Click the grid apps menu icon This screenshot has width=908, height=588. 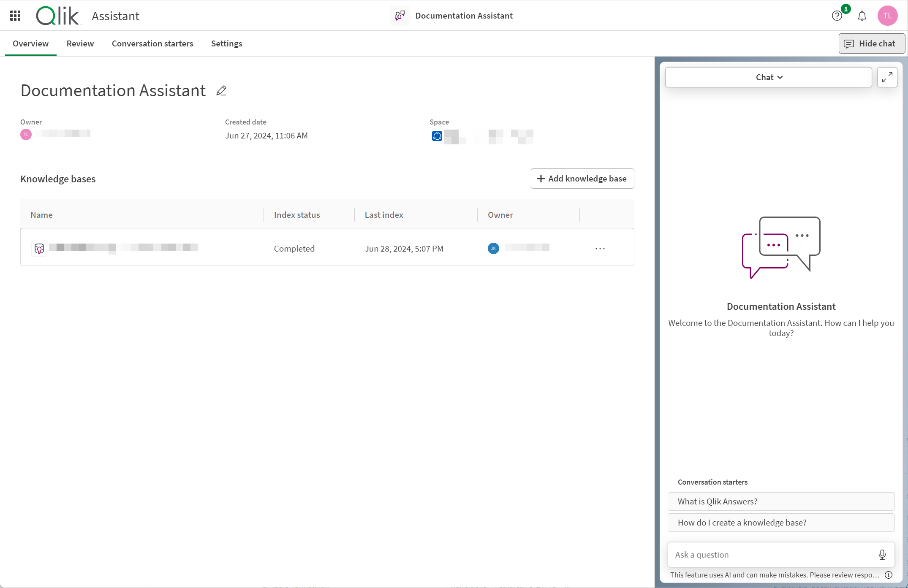click(x=16, y=16)
